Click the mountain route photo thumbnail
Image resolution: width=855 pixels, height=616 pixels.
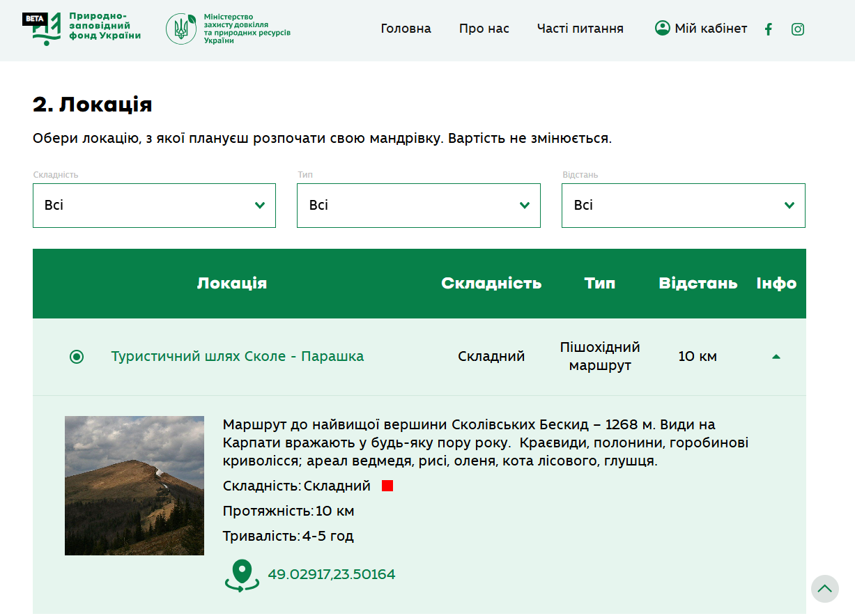tap(134, 486)
